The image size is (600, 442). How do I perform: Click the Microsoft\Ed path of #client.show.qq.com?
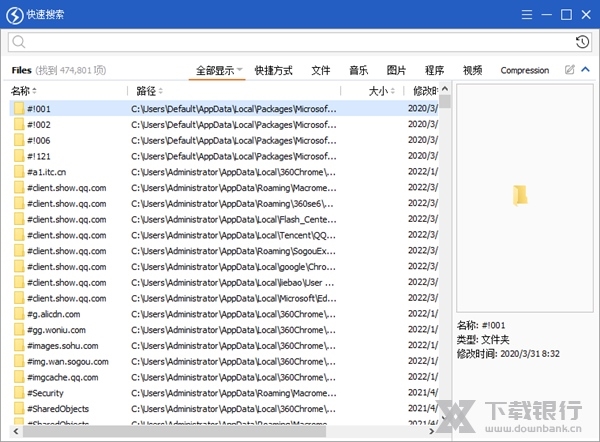coord(234,298)
